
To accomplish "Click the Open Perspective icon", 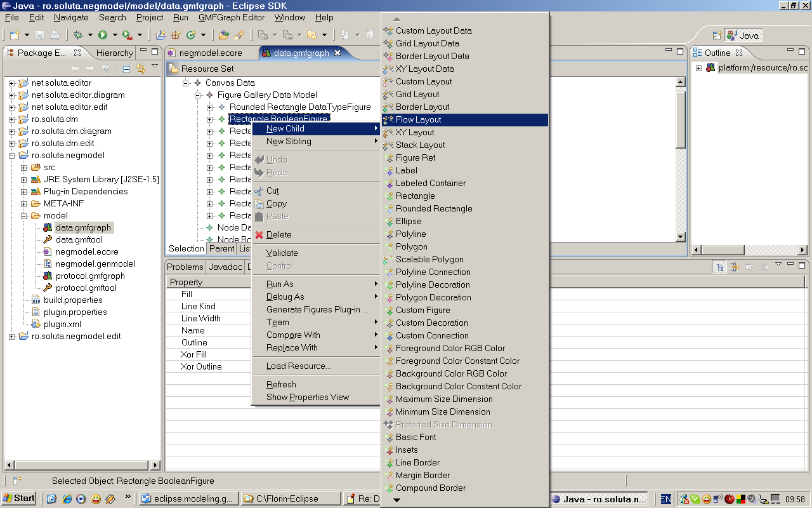I will [717, 36].
